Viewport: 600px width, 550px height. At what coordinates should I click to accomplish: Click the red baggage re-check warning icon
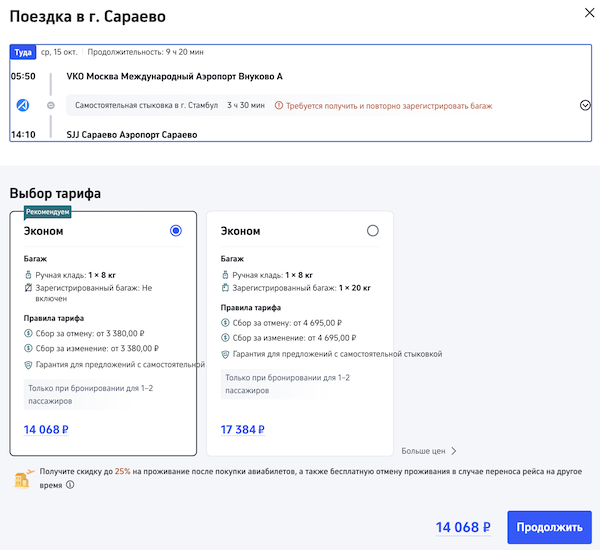point(279,105)
